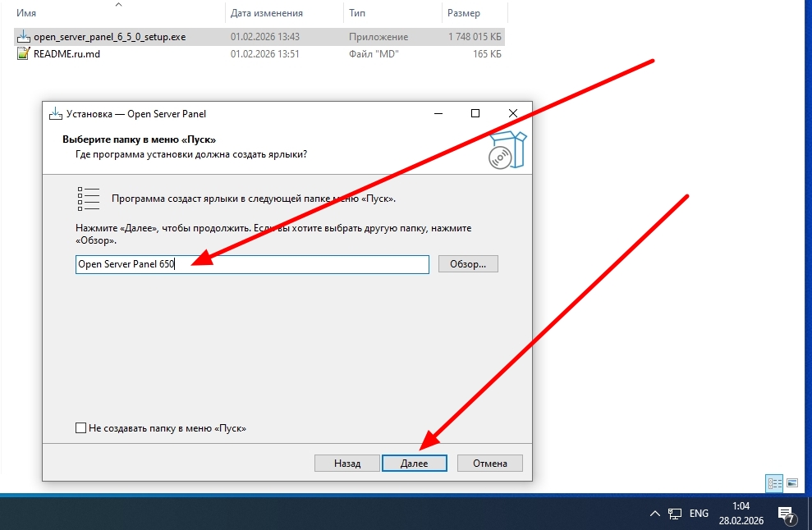Image resolution: width=812 pixels, height=530 pixels.
Task: Open the Обзор... folder browser
Action: (x=468, y=264)
